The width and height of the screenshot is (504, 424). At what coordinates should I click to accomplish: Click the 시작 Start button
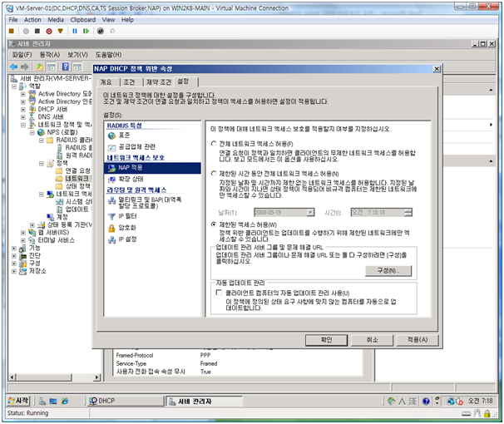(18, 401)
